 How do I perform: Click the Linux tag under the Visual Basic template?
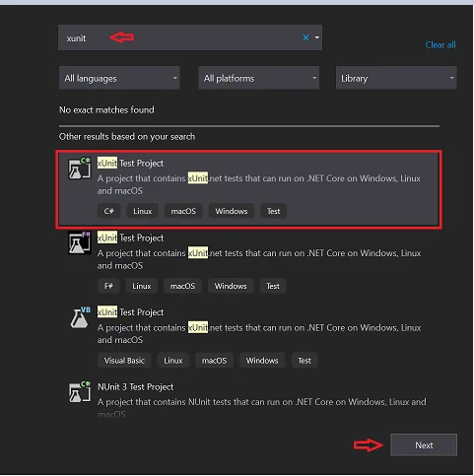pos(173,361)
